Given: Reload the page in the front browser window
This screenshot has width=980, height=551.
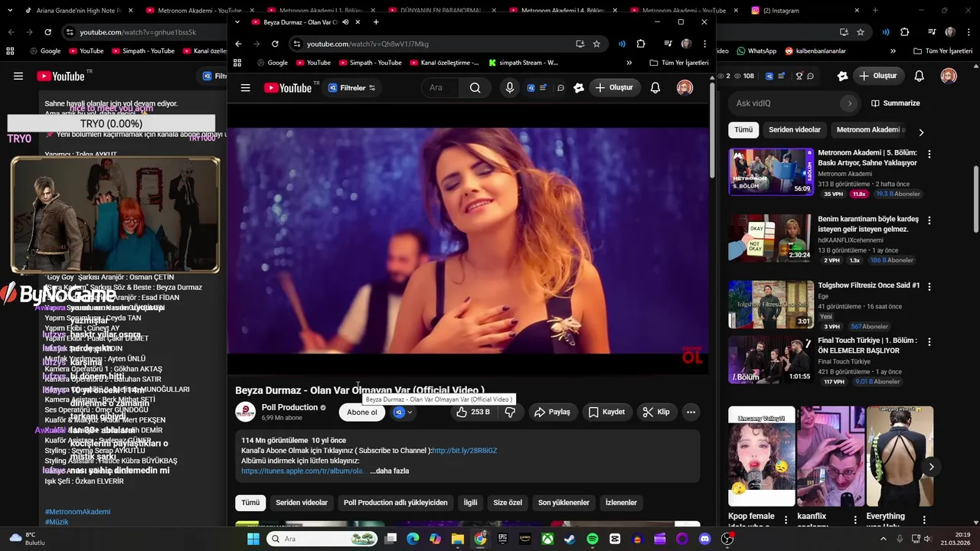Looking at the screenshot, I should coord(276,44).
